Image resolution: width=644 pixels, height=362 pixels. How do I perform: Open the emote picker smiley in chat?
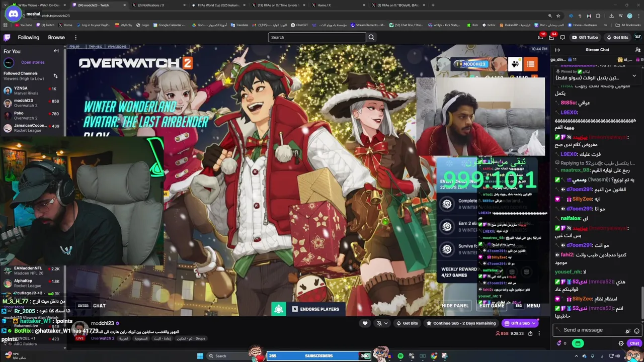(x=637, y=331)
